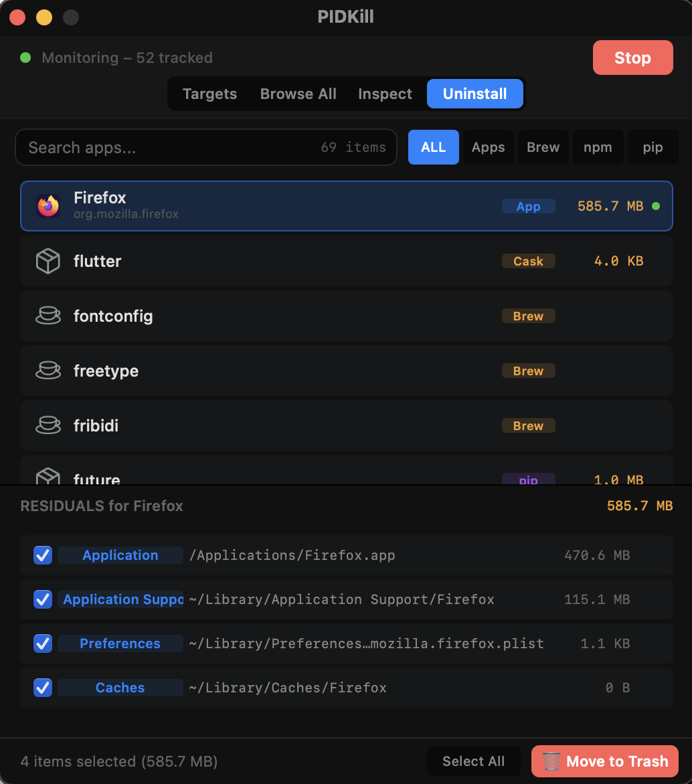Uncheck the Application Support residual checkbox
The width and height of the screenshot is (692, 784).
point(43,599)
